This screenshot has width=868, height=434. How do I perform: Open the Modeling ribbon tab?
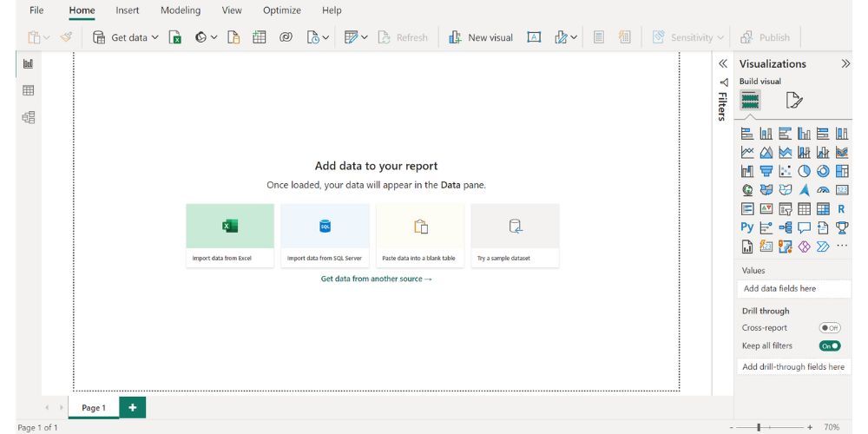(x=181, y=10)
